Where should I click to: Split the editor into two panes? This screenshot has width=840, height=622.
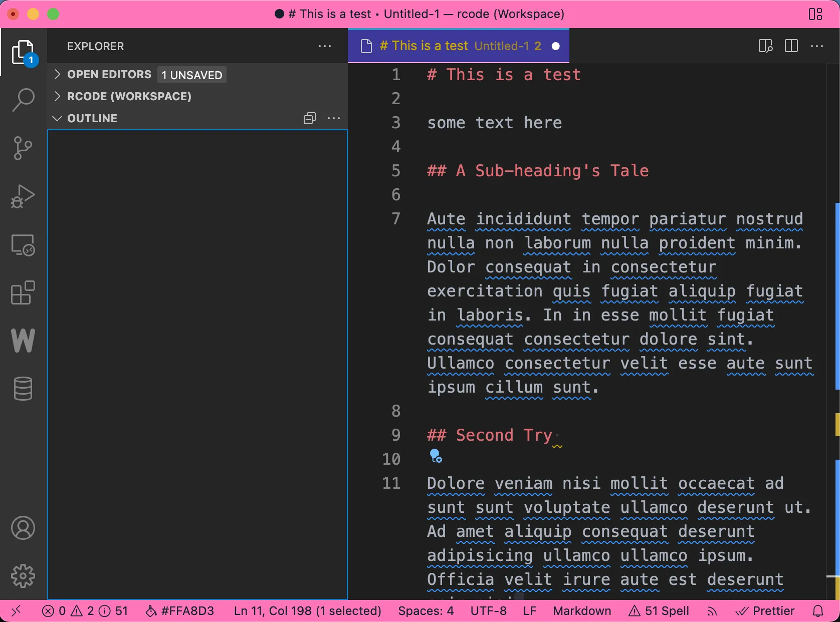coord(791,46)
